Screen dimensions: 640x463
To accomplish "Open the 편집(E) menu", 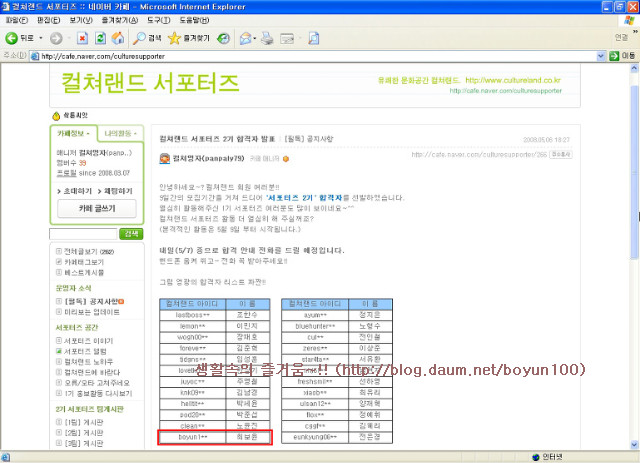I will (48, 20).
